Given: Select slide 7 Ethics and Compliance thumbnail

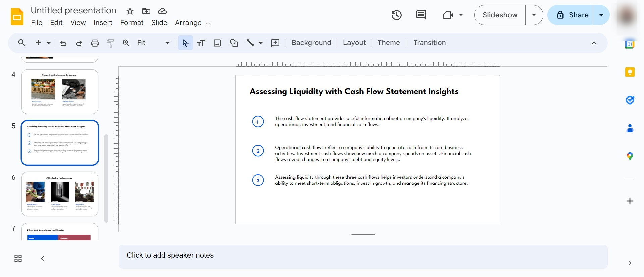Looking at the screenshot, I should click(x=60, y=232).
